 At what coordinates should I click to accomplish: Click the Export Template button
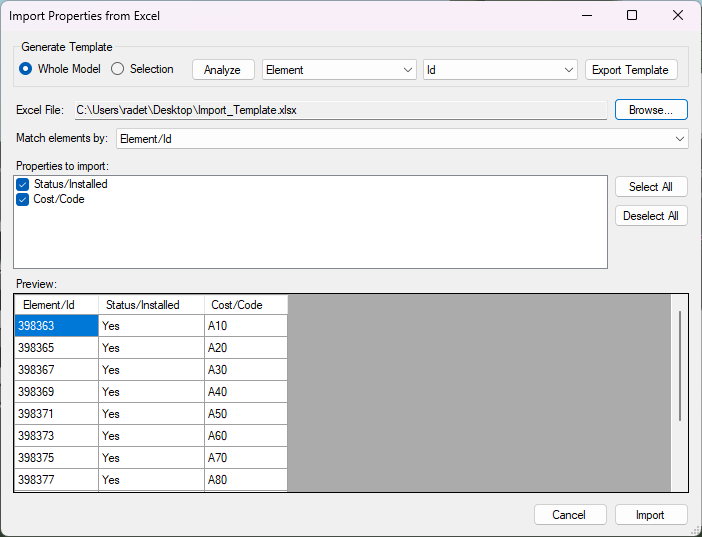(630, 70)
